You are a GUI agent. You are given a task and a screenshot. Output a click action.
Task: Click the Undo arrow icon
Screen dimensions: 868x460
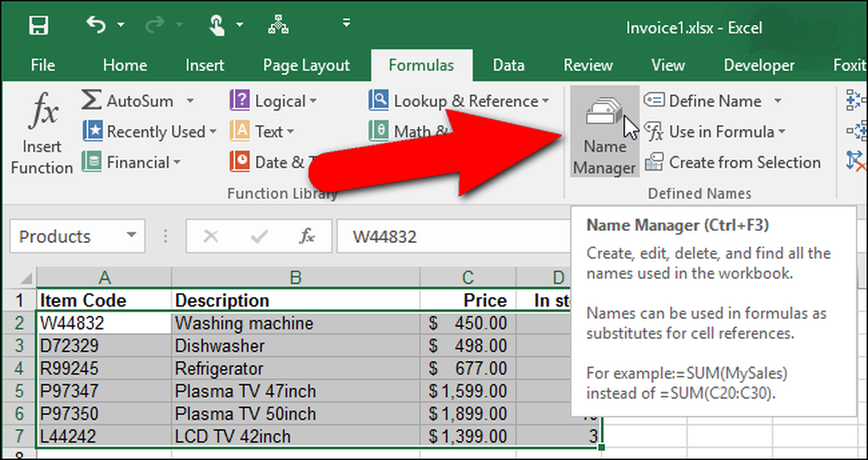click(95, 24)
